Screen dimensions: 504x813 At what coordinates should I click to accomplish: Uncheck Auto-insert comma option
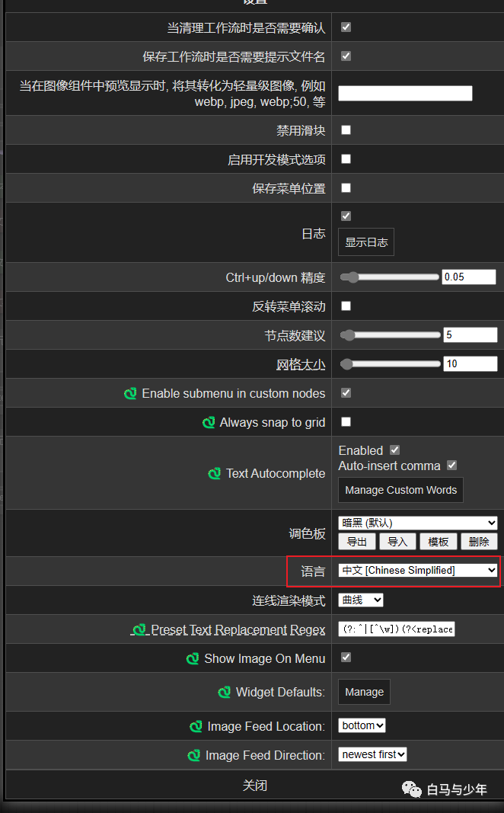point(451,466)
